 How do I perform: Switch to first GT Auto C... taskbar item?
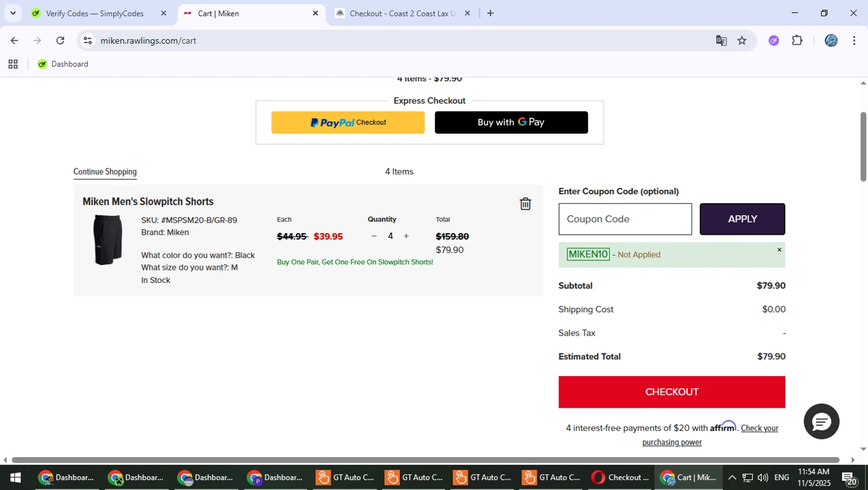[x=345, y=478]
